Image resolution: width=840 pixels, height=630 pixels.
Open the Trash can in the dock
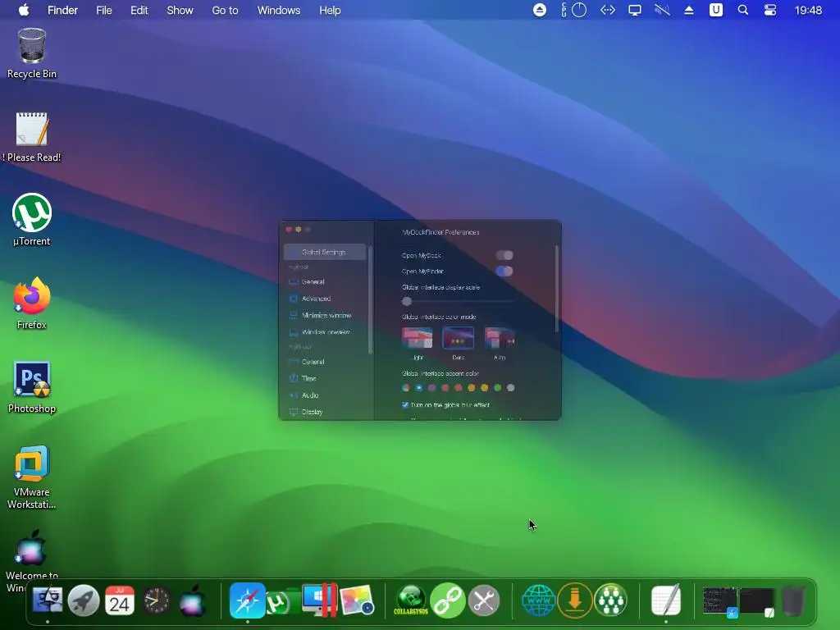pyautogui.click(x=793, y=600)
